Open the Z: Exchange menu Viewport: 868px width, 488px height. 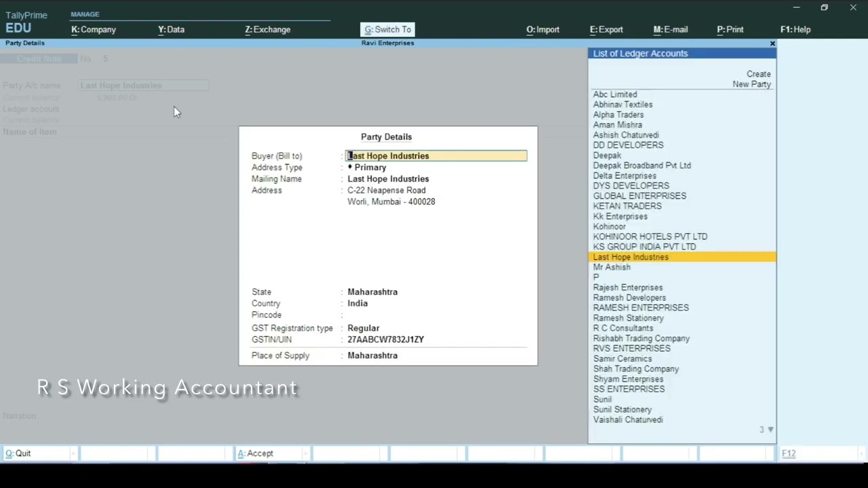pos(267,29)
